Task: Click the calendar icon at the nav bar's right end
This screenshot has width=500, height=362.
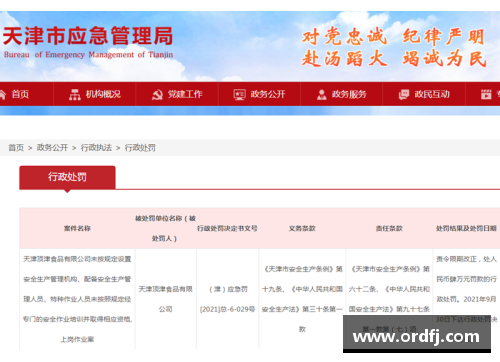Action: (x=486, y=95)
